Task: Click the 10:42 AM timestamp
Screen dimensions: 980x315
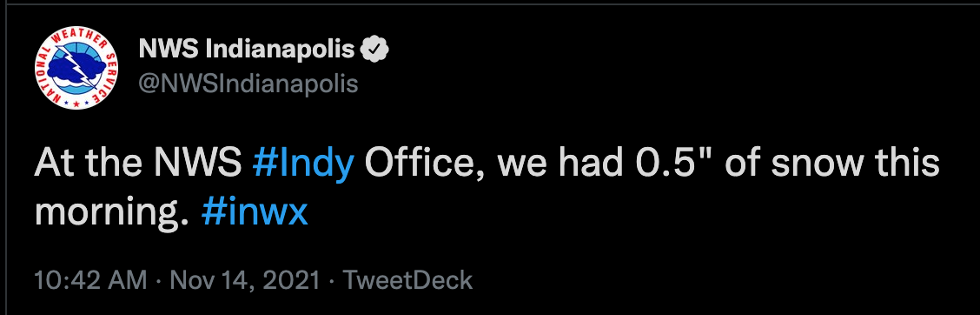Action: [x=90, y=280]
